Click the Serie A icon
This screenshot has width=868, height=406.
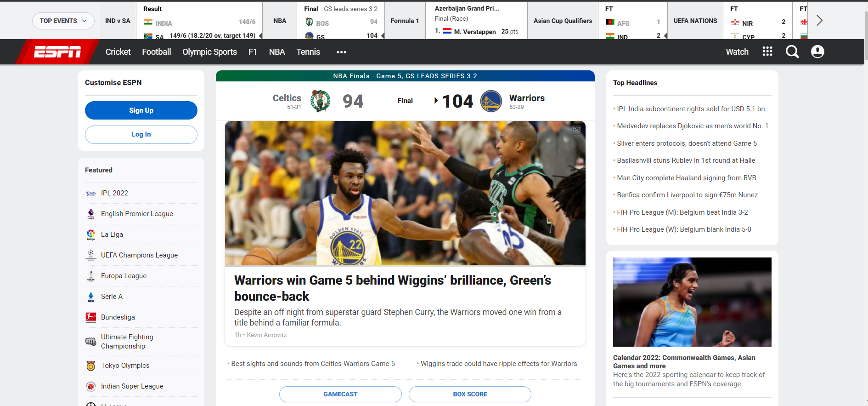[91, 297]
